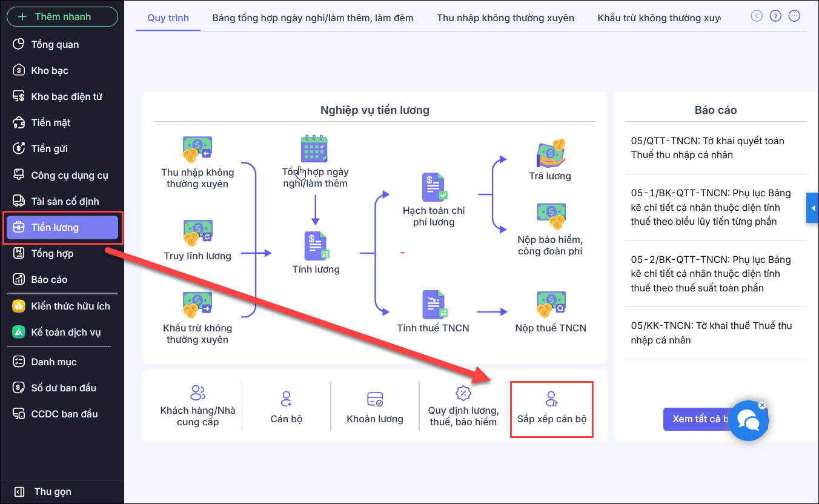Screen dimensions: 819x504
Task: Click the Tiền mặt sidebar icon
Action: tap(19, 122)
